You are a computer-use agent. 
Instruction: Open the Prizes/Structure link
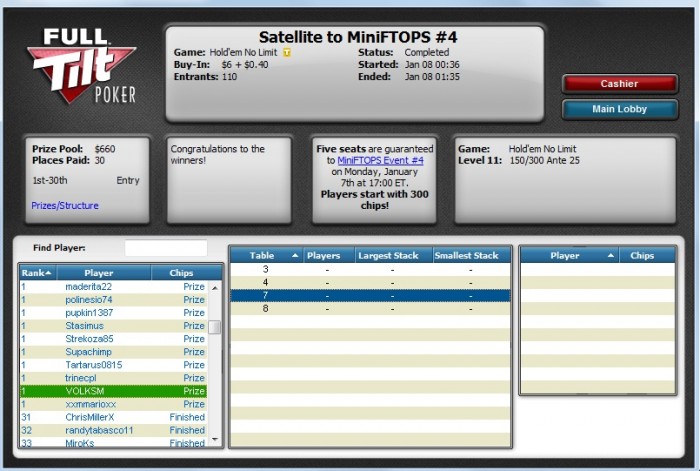(65, 205)
